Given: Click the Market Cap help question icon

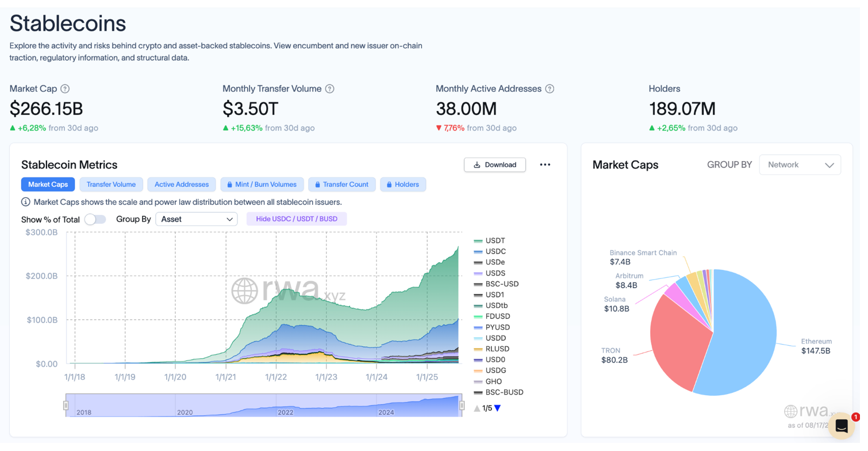Looking at the screenshot, I should [66, 89].
